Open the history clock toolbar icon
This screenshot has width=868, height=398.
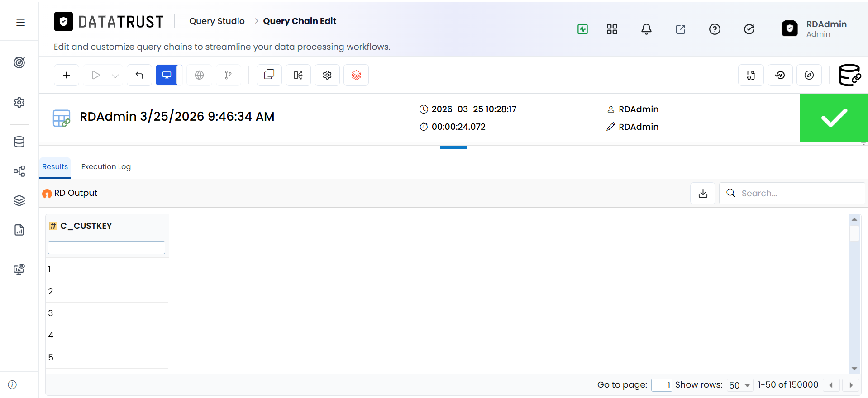click(x=780, y=75)
